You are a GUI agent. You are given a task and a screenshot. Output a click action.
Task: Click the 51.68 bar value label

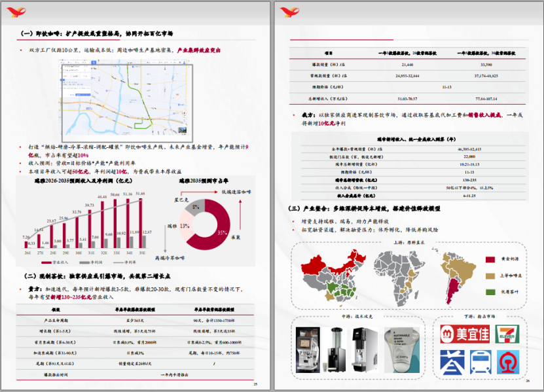pos(141,194)
